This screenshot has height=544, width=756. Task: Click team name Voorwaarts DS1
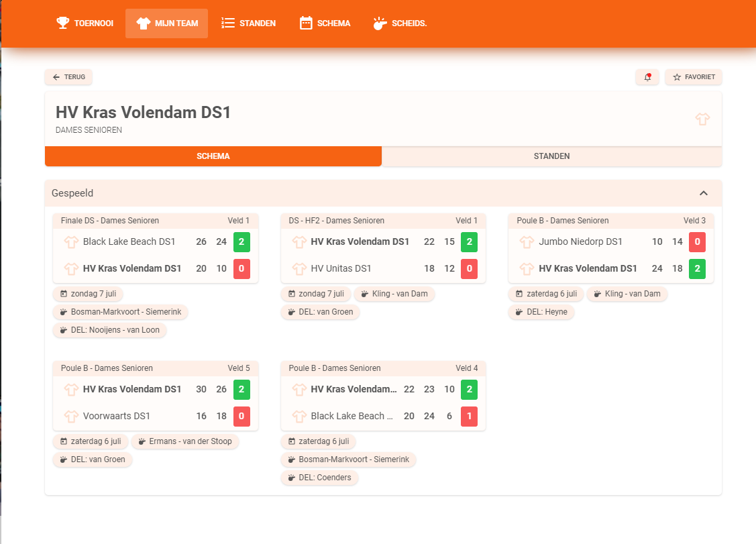[116, 416]
